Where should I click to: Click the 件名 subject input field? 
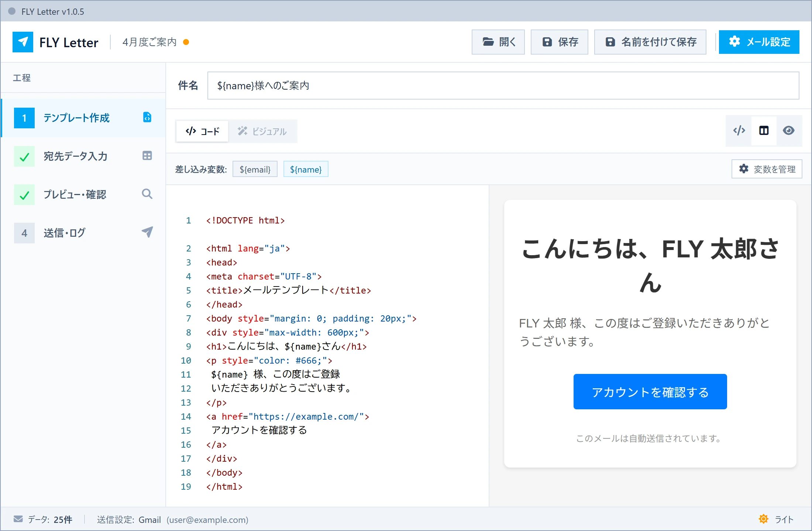503,86
